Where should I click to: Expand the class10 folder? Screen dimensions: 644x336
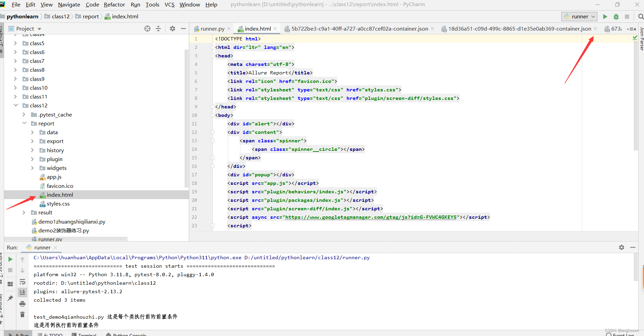pos(15,88)
